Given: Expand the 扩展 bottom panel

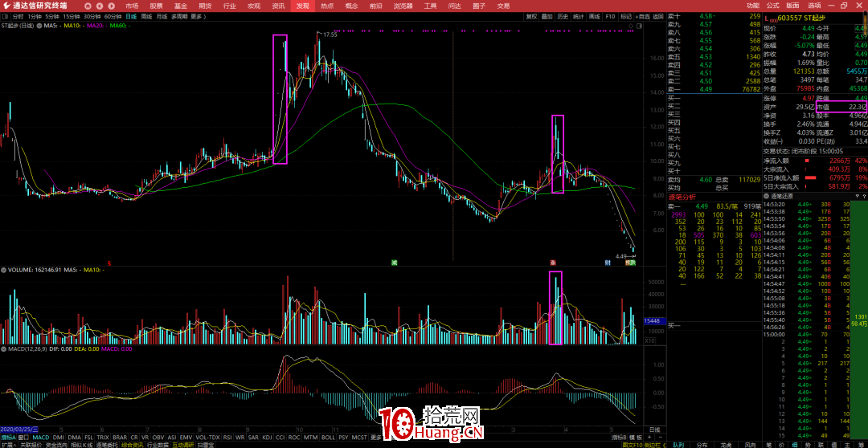Looking at the screenshot, I should tap(8, 445).
